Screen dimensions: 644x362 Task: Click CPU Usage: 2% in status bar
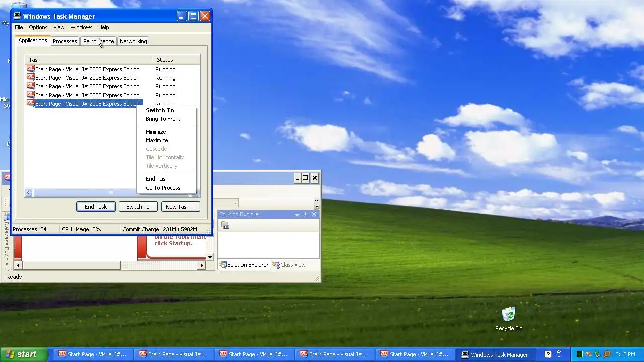point(82,229)
